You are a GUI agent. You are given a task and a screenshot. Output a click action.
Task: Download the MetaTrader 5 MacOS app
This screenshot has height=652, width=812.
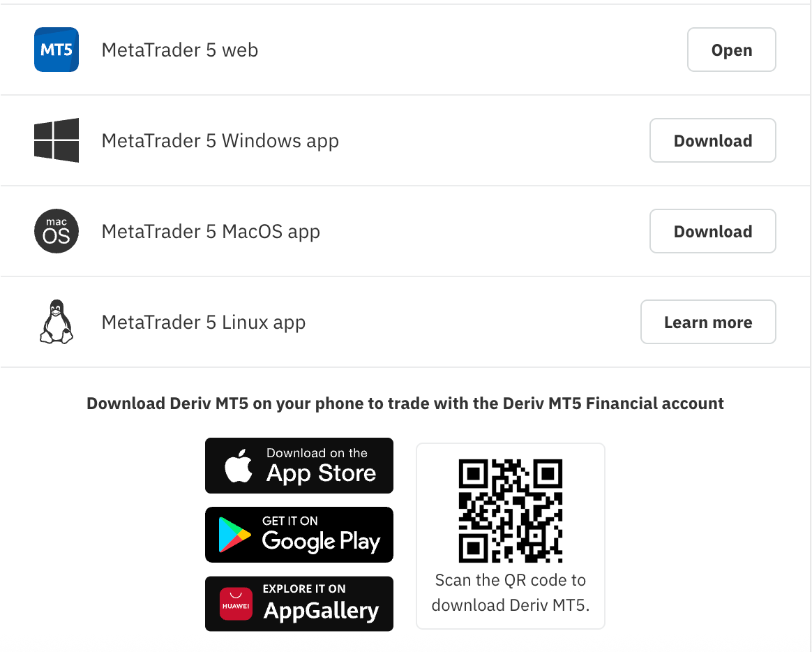click(712, 231)
